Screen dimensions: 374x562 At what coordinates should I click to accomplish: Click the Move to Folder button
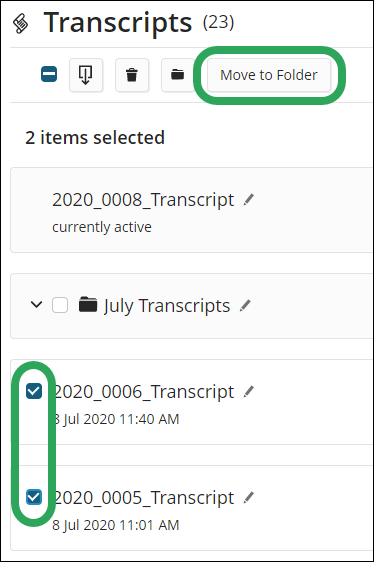point(269,75)
